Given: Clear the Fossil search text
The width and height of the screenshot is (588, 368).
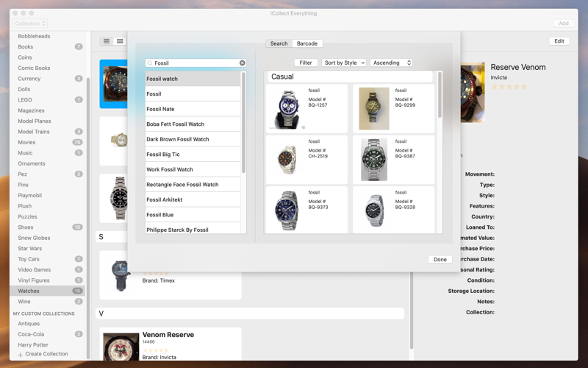Looking at the screenshot, I should point(243,63).
